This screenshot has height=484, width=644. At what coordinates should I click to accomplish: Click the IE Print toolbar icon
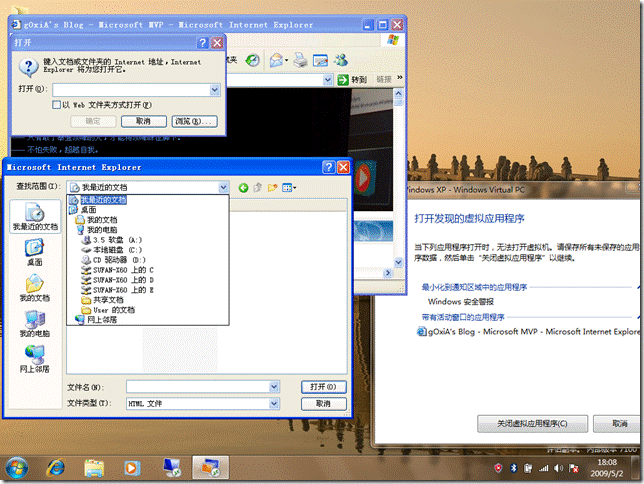pyautogui.click(x=301, y=61)
